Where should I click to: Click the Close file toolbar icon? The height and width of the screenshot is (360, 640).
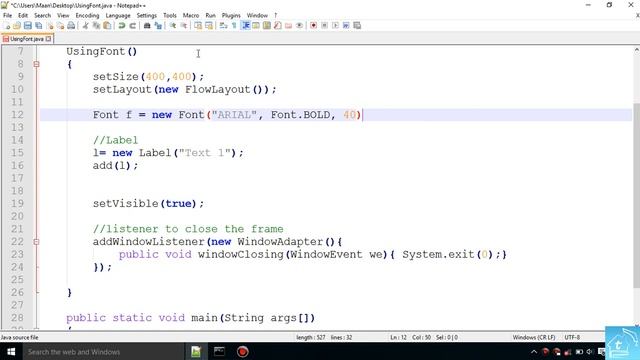tap(50, 25)
